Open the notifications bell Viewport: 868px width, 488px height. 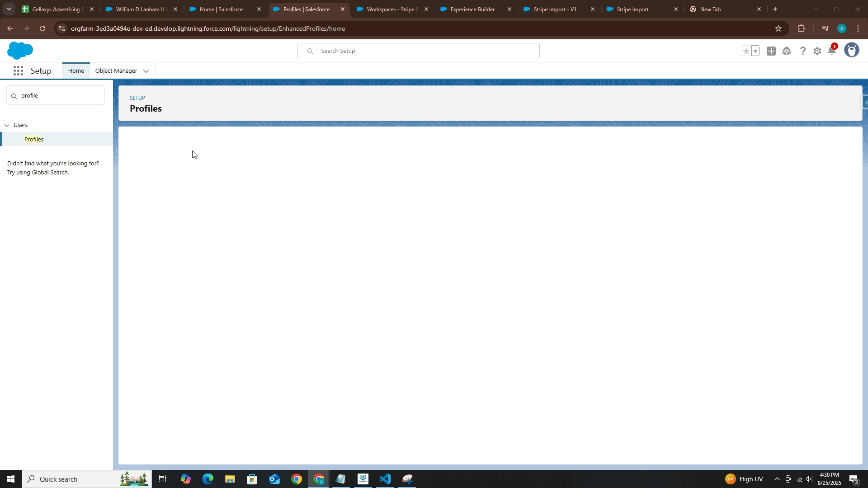pyautogui.click(x=831, y=51)
